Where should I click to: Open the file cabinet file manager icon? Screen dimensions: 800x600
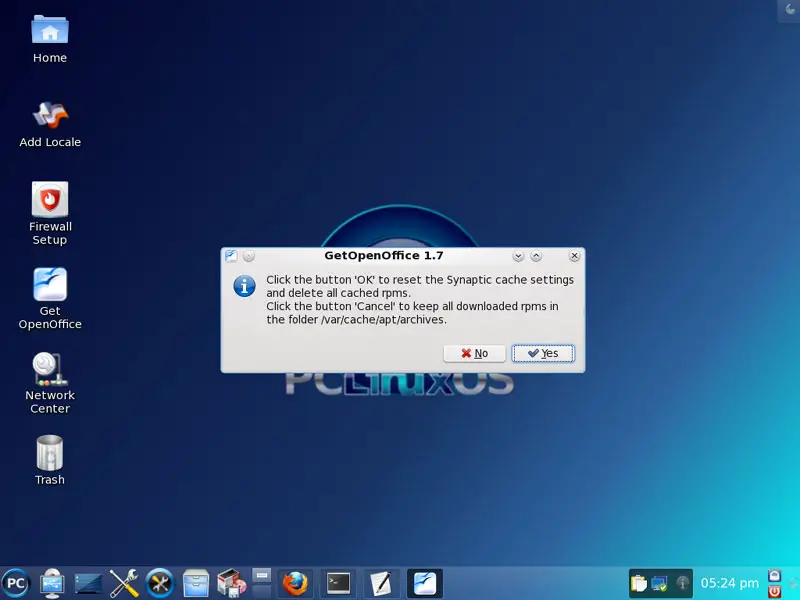[x=196, y=583]
